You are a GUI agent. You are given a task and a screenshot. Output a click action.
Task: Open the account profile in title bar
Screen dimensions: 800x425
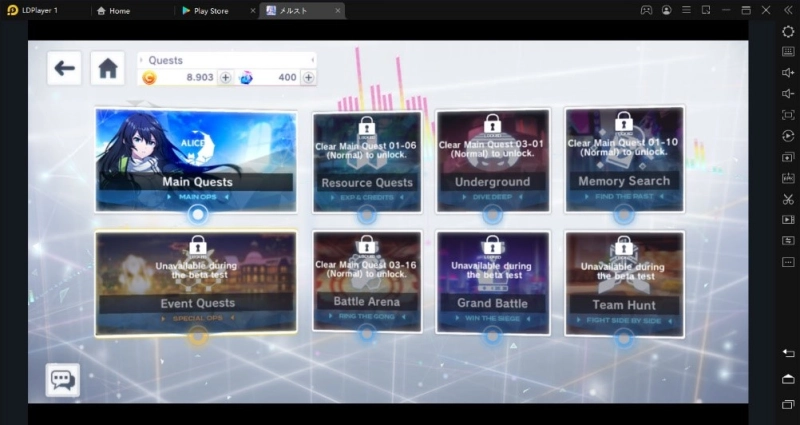pyautogui.click(x=666, y=10)
